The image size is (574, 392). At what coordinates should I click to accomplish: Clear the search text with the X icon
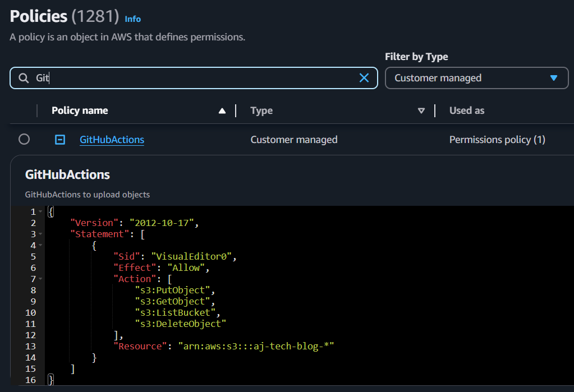click(x=364, y=78)
